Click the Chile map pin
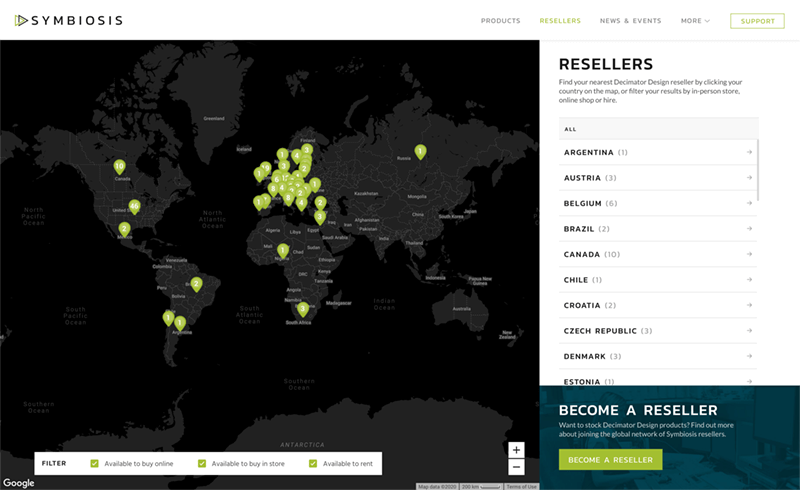Viewport: 800px width, 490px height. (x=168, y=318)
